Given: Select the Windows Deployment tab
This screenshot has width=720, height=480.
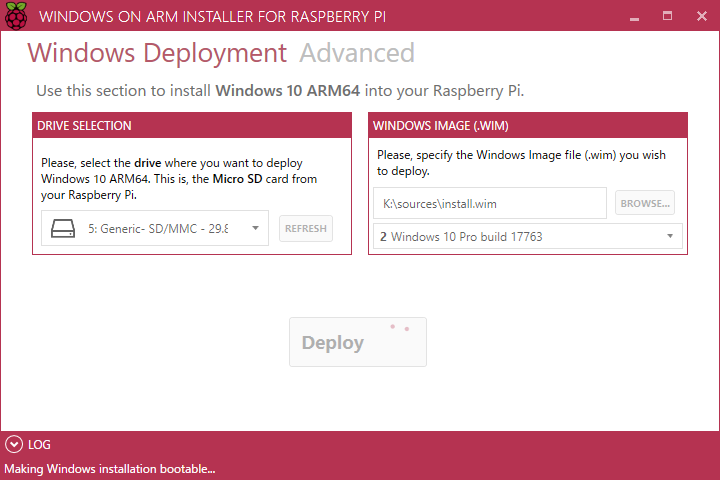Looking at the screenshot, I should pyautogui.click(x=157, y=54).
